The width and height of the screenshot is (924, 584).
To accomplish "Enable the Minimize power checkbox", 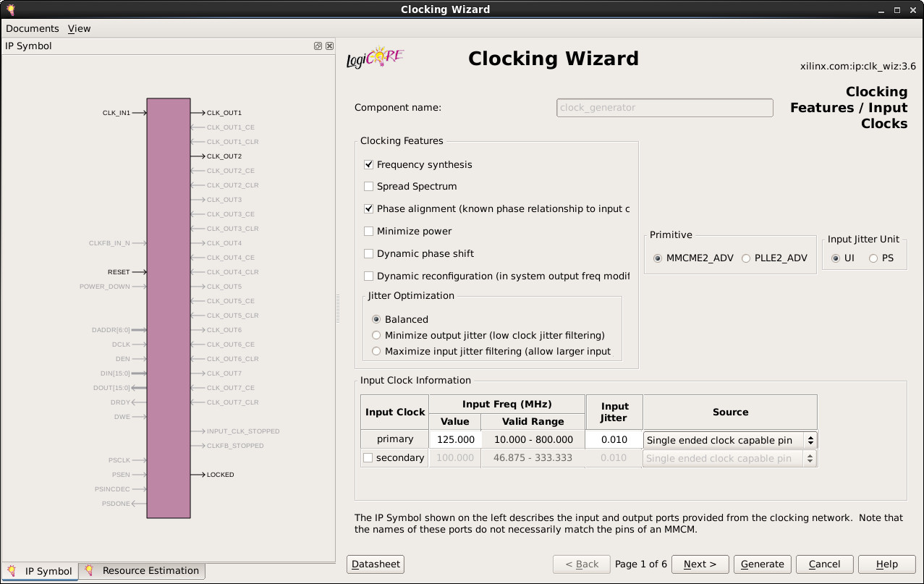I will [x=368, y=231].
